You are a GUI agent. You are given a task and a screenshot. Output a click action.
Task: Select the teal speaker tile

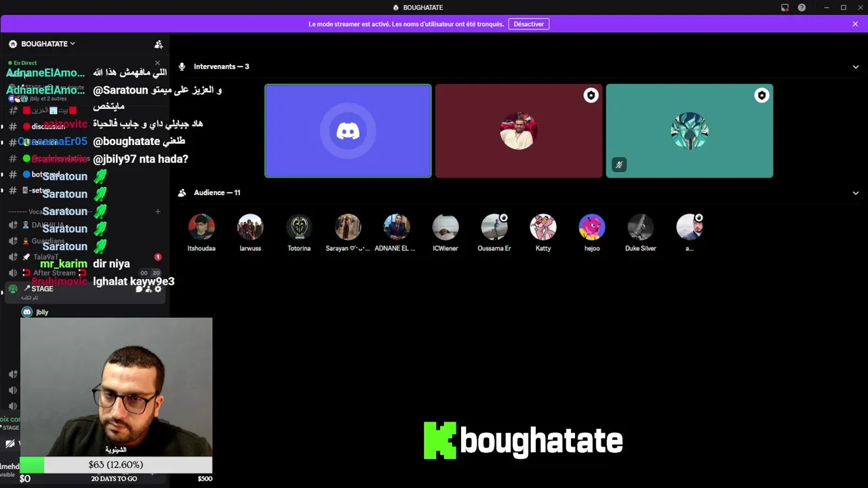[x=690, y=131]
